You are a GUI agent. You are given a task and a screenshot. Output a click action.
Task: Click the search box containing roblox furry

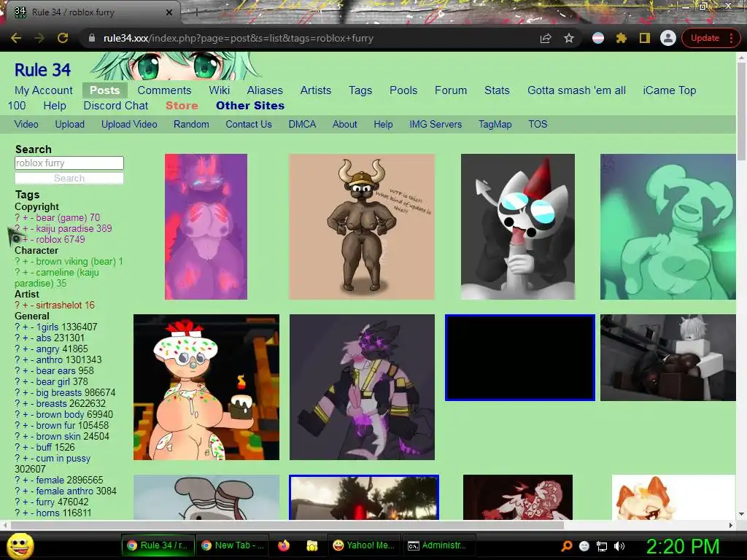(x=69, y=163)
